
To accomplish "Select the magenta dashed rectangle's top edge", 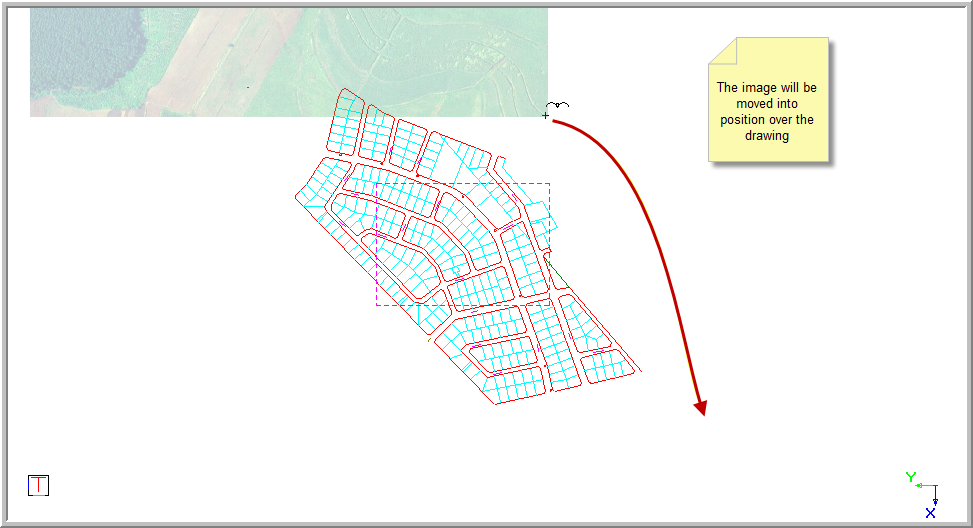I will tap(462, 183).
